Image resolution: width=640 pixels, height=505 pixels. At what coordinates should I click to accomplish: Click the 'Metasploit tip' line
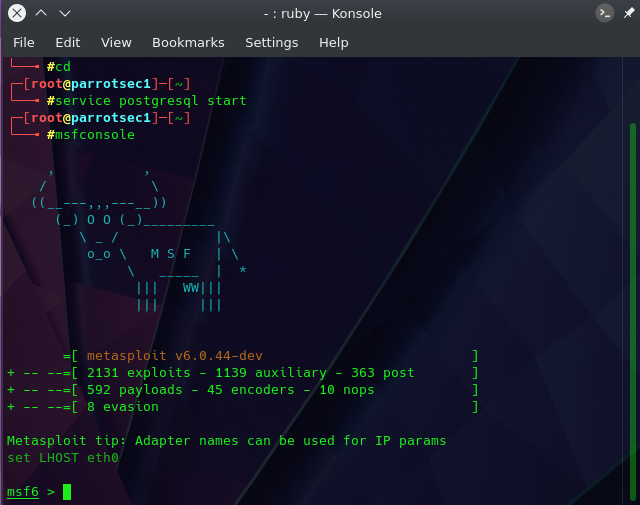click(x=227, y=440)
